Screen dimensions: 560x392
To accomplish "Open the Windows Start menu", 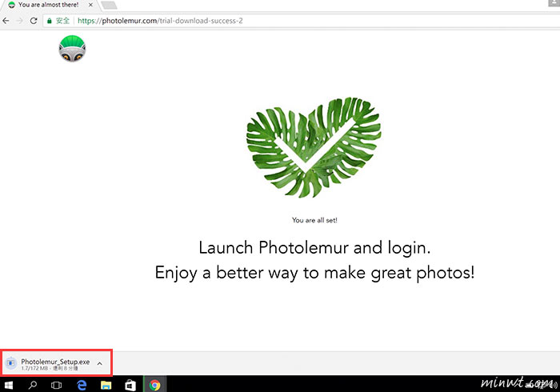I will [x=9, y=385].
